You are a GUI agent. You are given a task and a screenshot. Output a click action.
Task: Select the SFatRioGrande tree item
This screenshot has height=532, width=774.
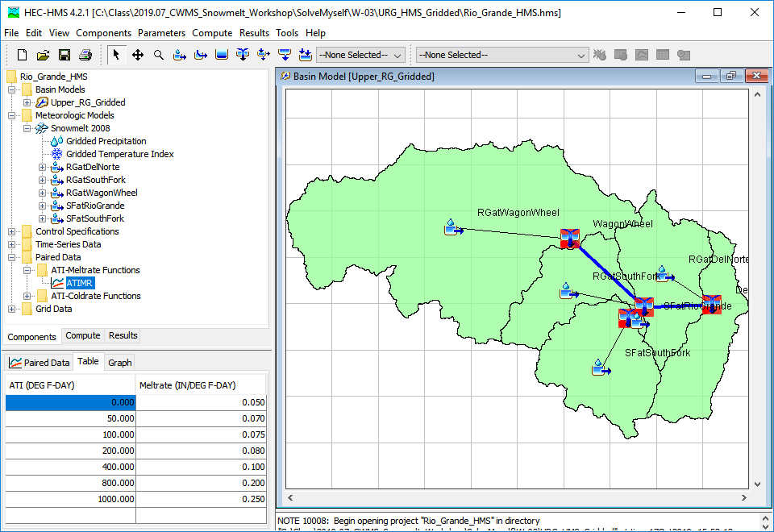coord(95,206)
